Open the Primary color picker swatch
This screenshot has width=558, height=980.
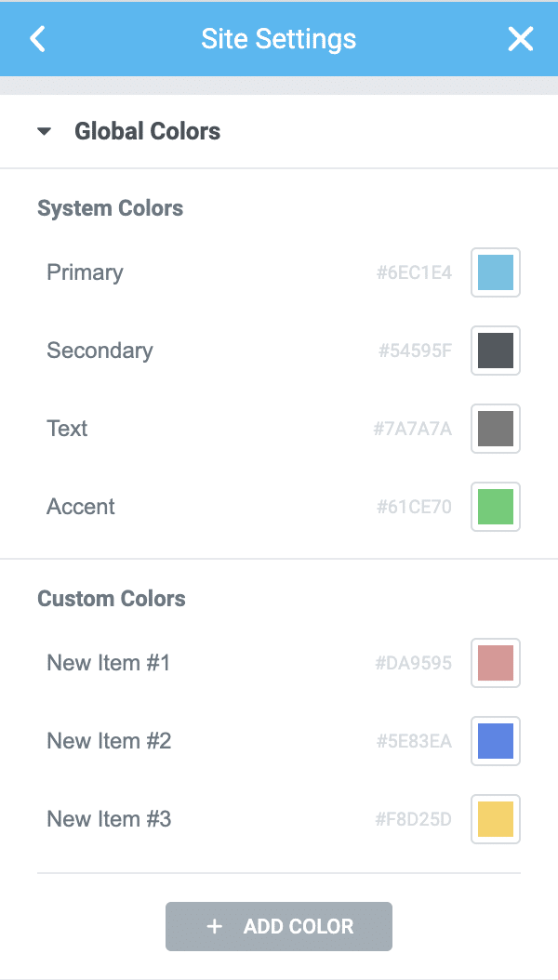click(x=495, y=272)
